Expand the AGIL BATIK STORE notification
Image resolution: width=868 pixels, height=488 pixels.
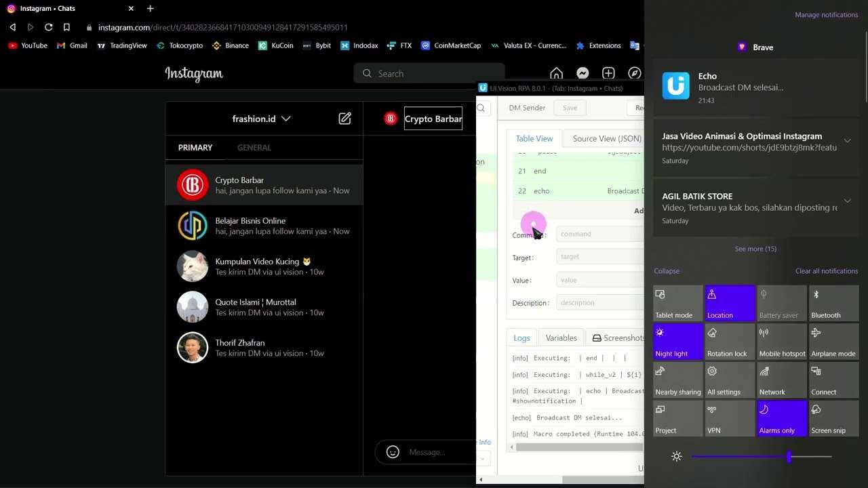[x=847, y=201]
